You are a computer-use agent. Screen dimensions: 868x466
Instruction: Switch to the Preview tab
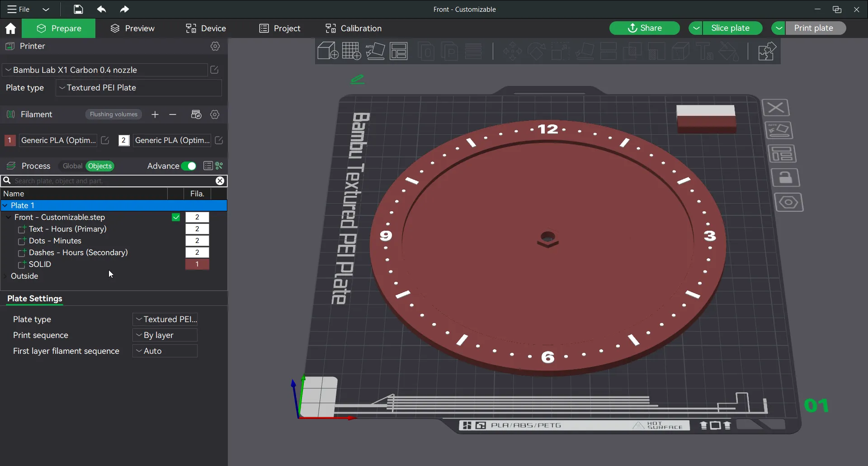(132, 28)
